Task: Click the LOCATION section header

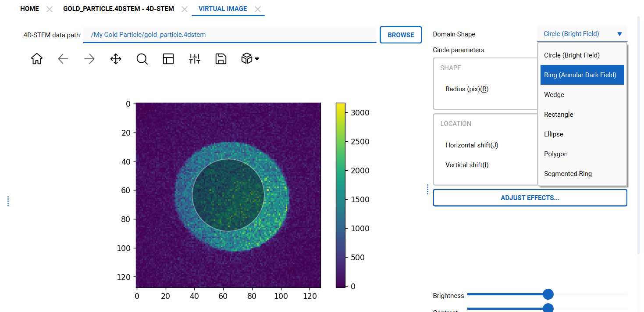Action: [456, 124]
